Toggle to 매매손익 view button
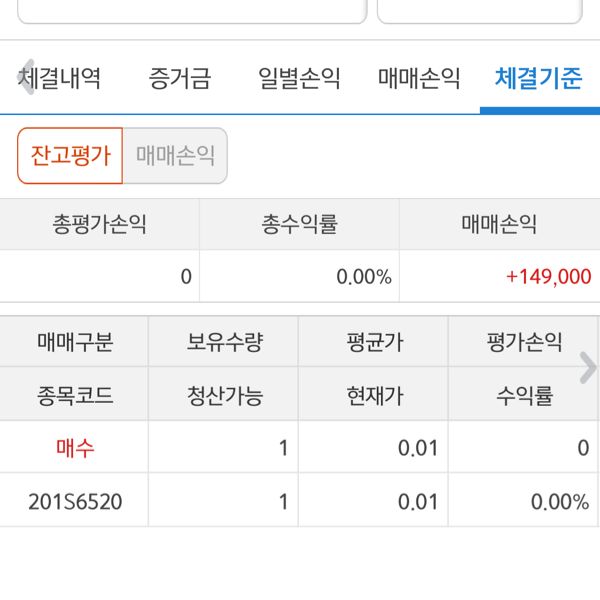This screenshot has width=600, height=600. pos(175,156)
